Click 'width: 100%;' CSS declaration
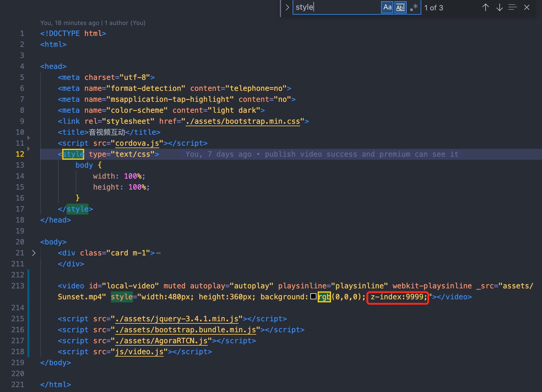 click(119, 176)
